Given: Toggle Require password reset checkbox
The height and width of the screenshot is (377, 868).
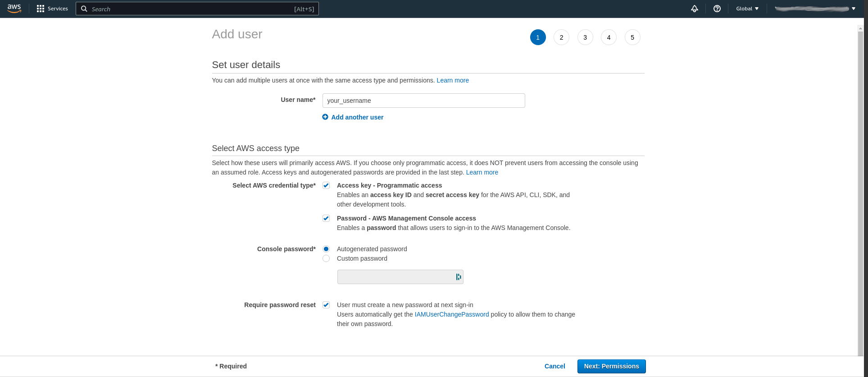Looking at the screenshot, I should pos(326,305).
